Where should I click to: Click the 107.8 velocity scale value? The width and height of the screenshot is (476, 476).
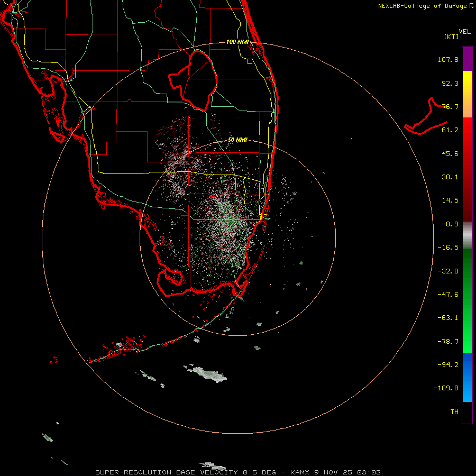pyautogui.click(x=448, y=59)
